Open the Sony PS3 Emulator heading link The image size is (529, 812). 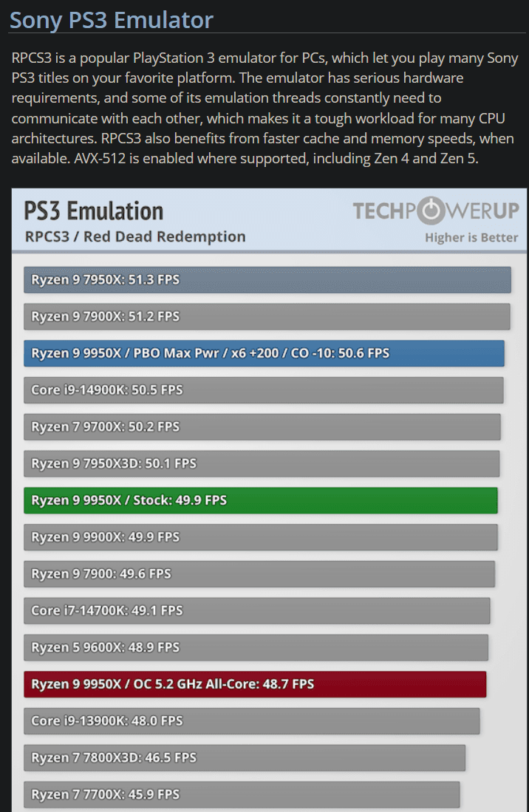[x=112, y=21]
